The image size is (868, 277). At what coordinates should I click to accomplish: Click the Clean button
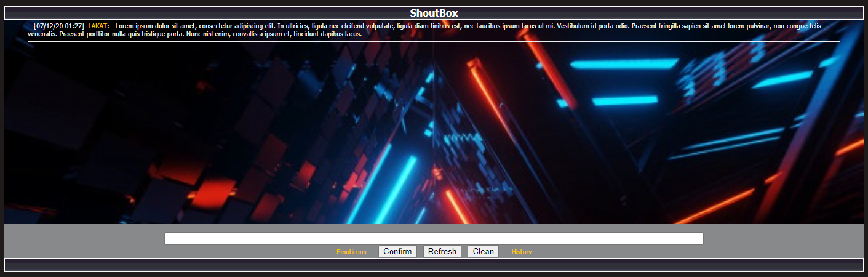[483, 251]
